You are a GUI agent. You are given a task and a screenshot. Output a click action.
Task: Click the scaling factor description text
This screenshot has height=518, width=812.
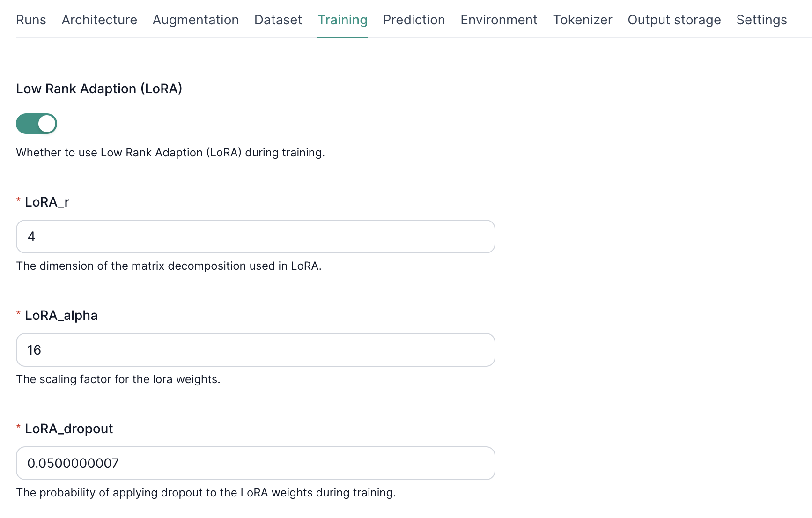click(x=119, y=379)
